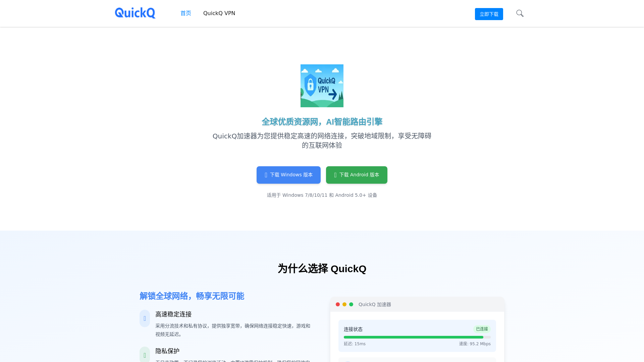Click the 高速稳定连接 title
The image size is (644, 362).
point(173,314)
